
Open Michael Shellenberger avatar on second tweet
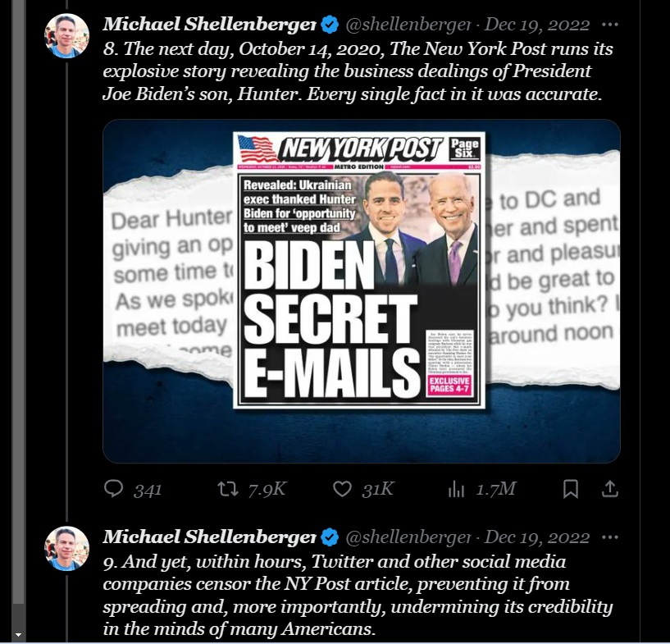pos(66,548)
